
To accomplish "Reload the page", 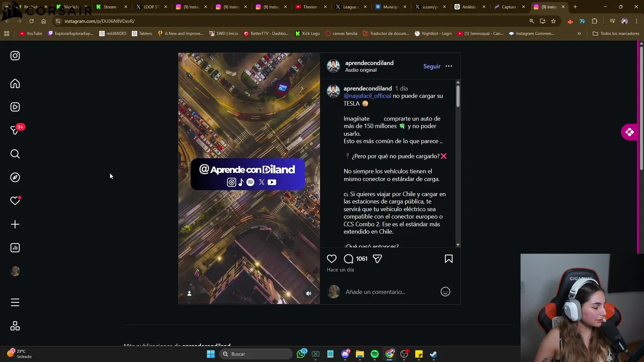I will (x=31, y=21).
